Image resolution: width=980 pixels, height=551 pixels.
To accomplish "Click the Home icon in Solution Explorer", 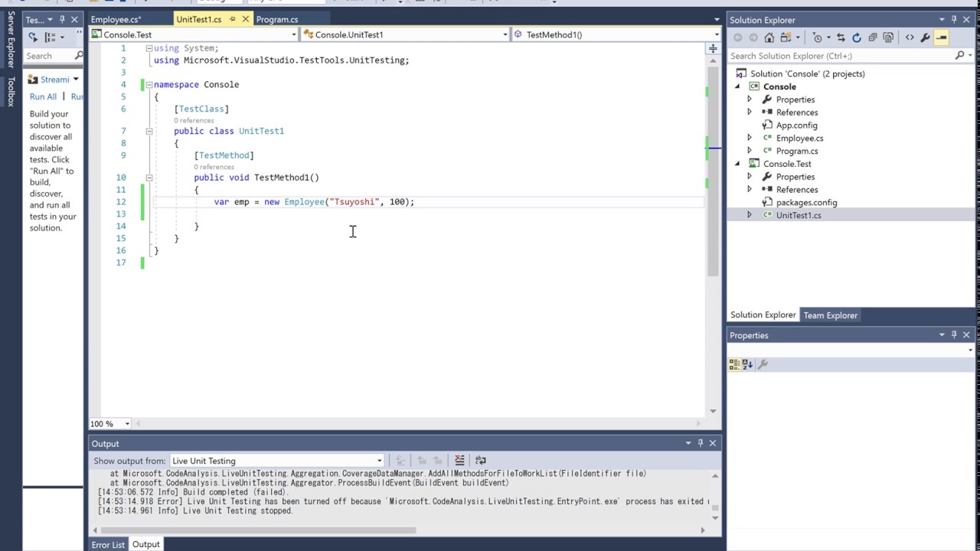I will pos(769,37).
